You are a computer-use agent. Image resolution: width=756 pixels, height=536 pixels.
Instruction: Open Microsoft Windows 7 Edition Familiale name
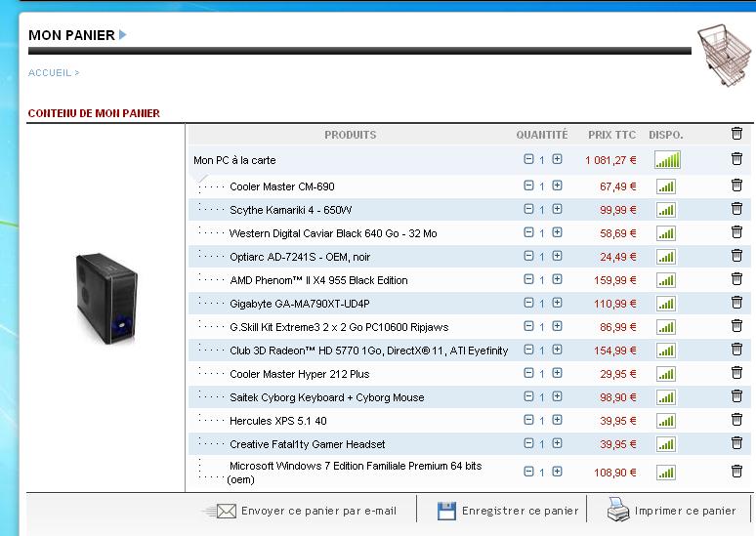coord(355,473)
